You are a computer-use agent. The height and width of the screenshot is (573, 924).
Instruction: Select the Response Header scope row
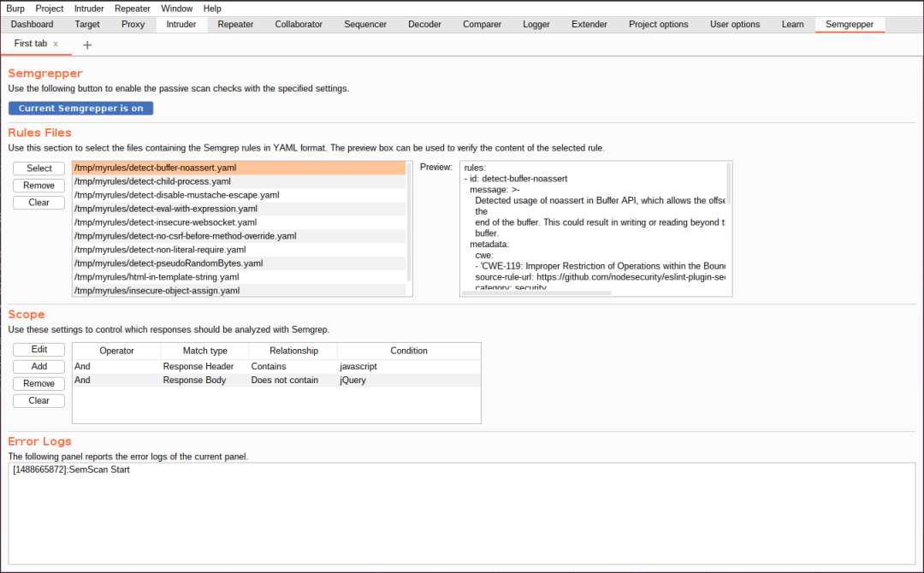276,366
